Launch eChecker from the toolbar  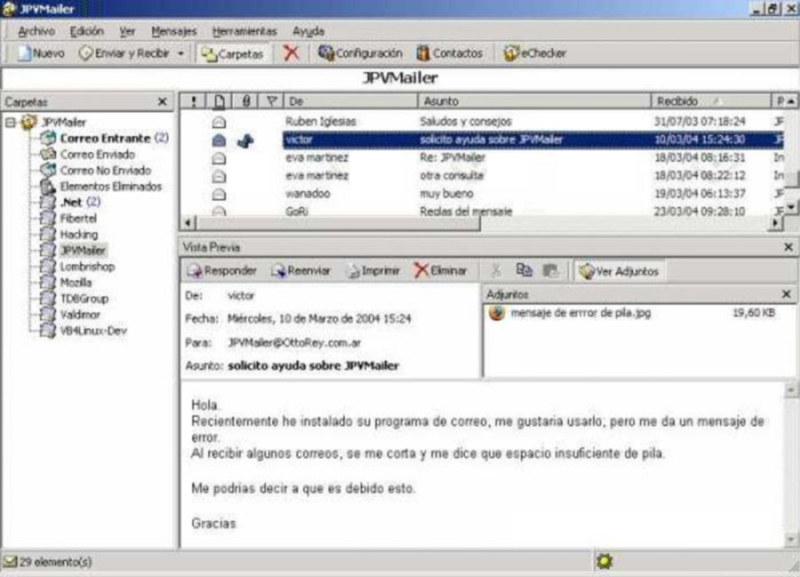tap(535, 53)
